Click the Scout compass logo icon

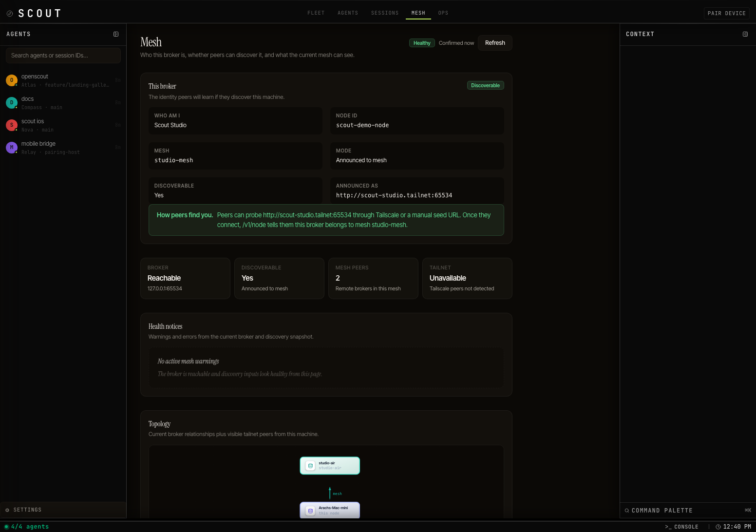[10, 14]
